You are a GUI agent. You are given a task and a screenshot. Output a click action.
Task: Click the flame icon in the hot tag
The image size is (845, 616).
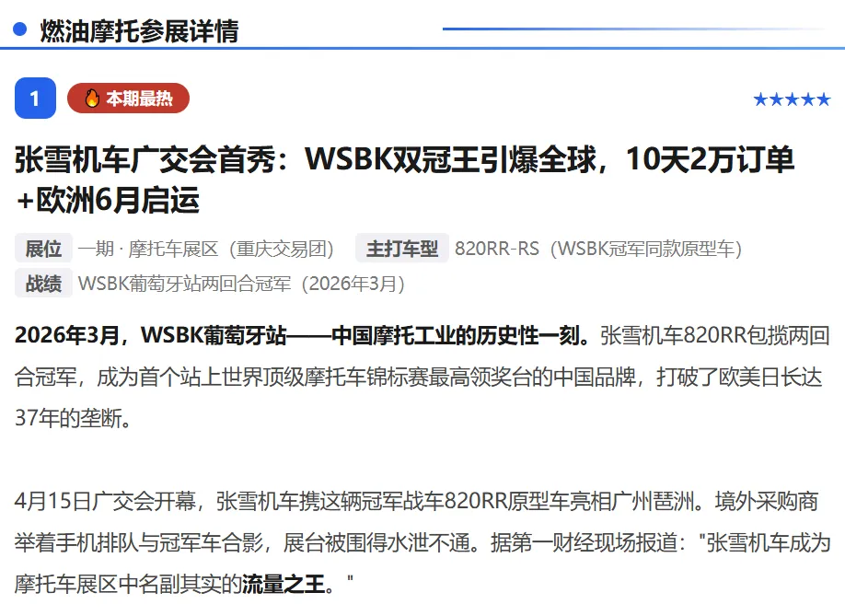tap(92, 99)
